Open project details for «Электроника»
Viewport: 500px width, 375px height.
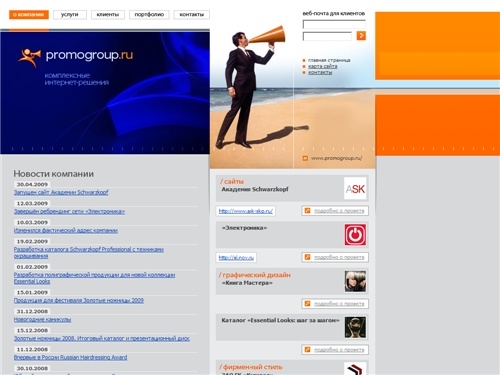coord(335,257)
